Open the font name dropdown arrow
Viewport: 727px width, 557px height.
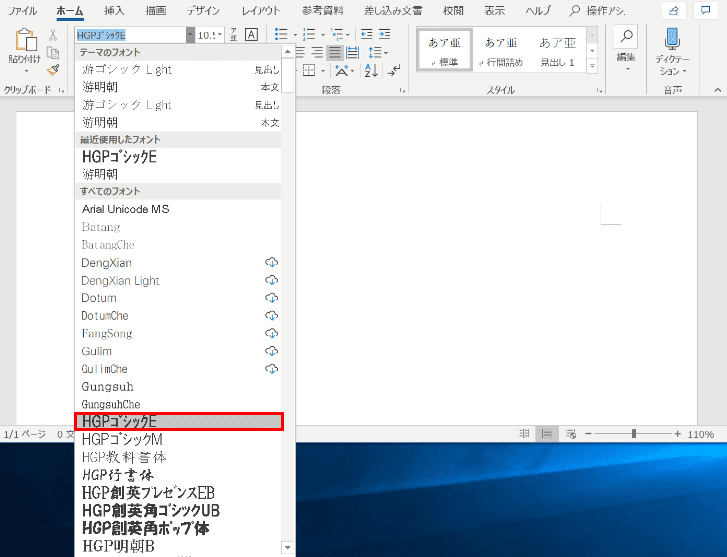[190, 35]
